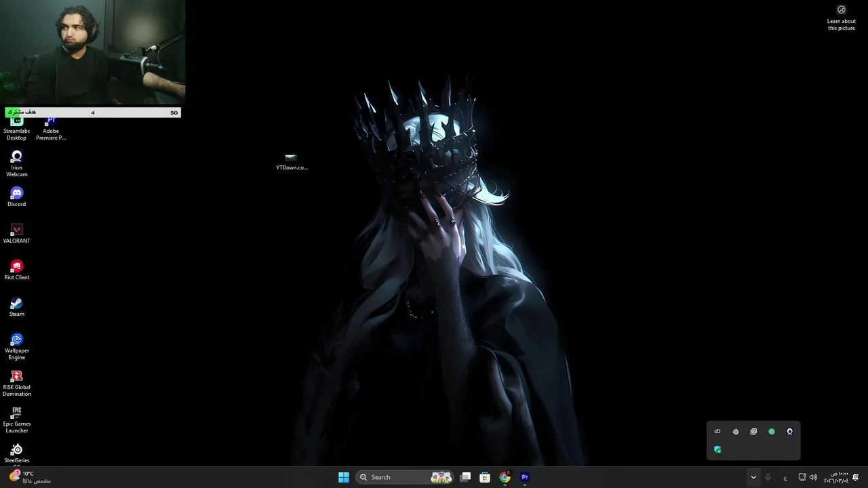Select the Iriun Webcam desktop icon
This screenshot has width=868, height=488.
16,164
